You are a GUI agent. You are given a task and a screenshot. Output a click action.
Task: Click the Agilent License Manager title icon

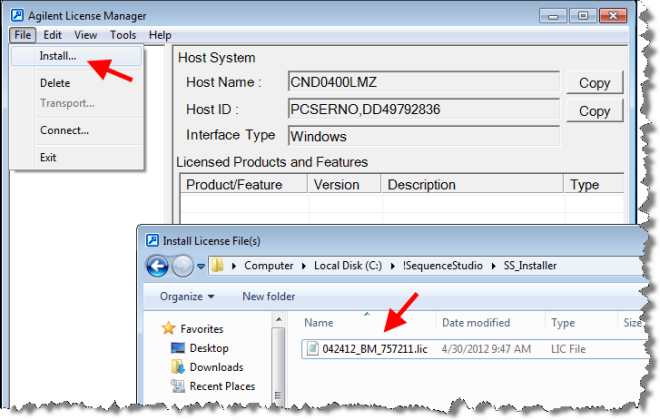pos(17,16)
